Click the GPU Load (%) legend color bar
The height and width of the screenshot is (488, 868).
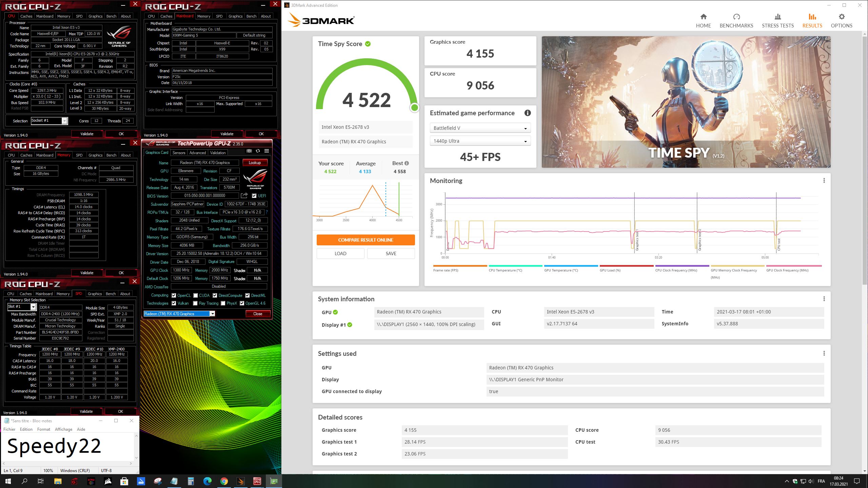pyautogui.click(x=627, y=266)
